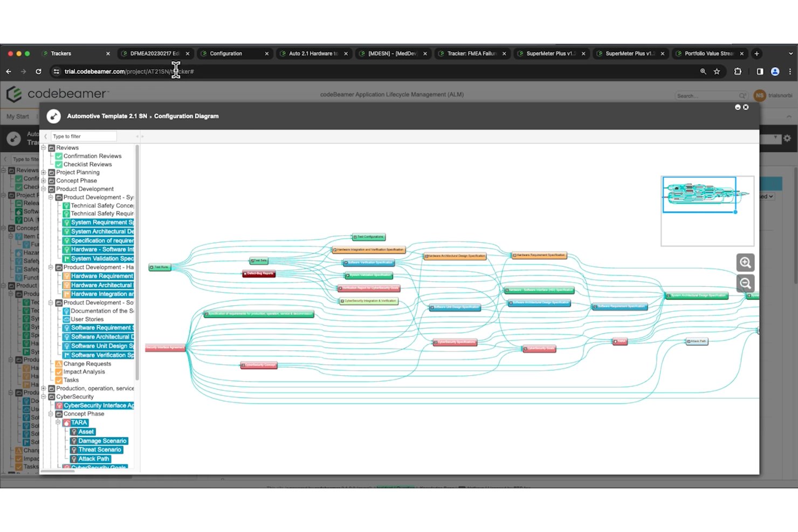The width and height of the screenshot is (798, 532).
Task: Collapse the Product Development top-level folder
Action: pos(44,189)
